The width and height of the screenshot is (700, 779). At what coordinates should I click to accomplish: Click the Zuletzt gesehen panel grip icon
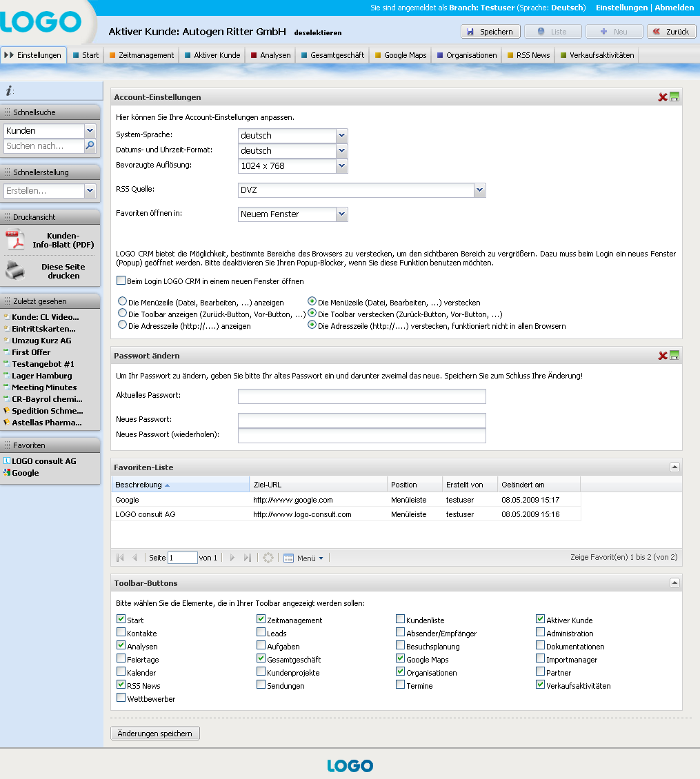7,301
